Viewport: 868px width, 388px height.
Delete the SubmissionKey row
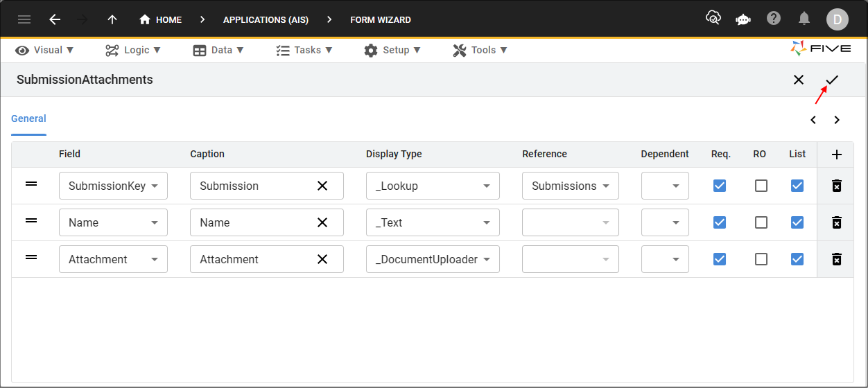point(836,186)
